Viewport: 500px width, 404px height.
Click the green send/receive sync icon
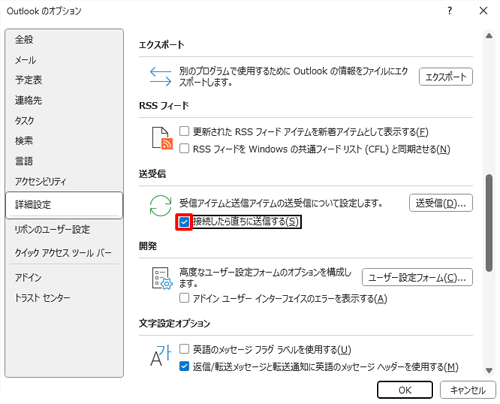click(160, 206)
